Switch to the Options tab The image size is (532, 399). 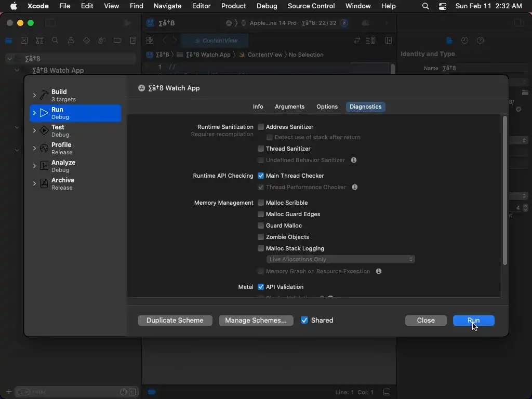(x=327, y=107)
